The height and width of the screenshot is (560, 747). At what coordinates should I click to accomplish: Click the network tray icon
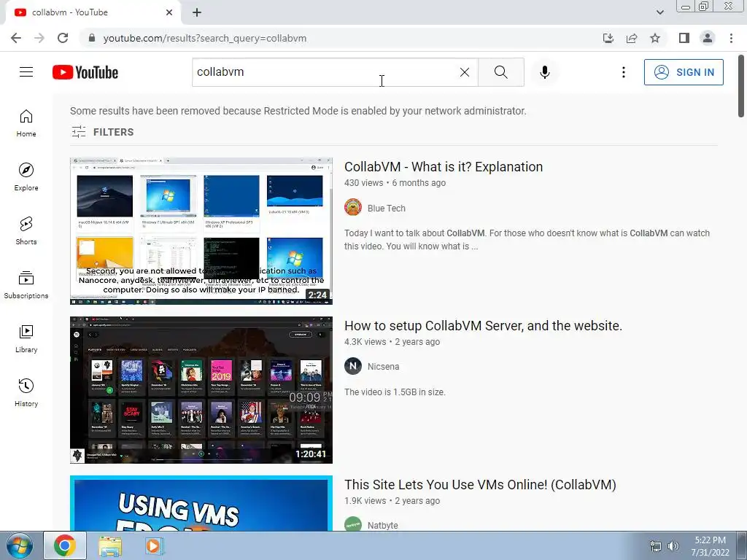(656, 546)
